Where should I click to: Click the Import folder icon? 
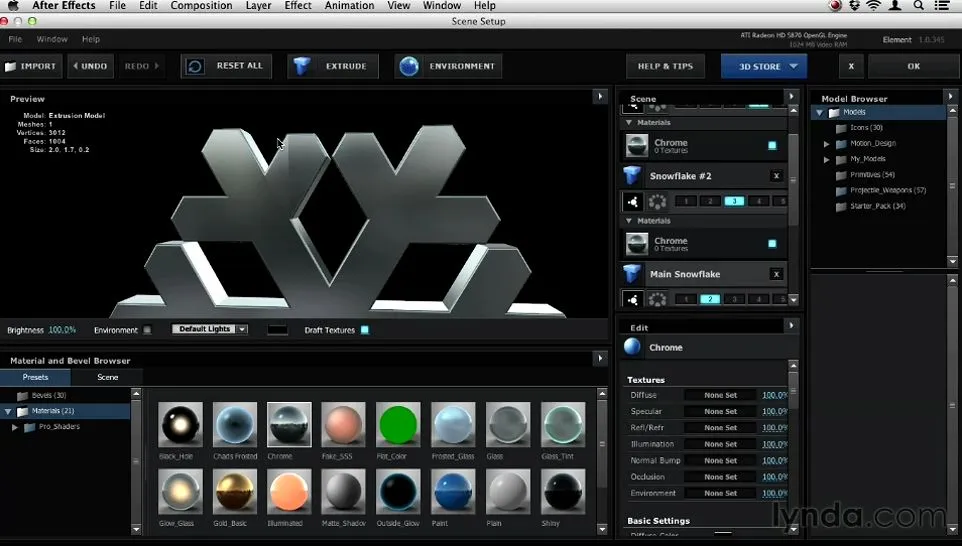point(10,66)
